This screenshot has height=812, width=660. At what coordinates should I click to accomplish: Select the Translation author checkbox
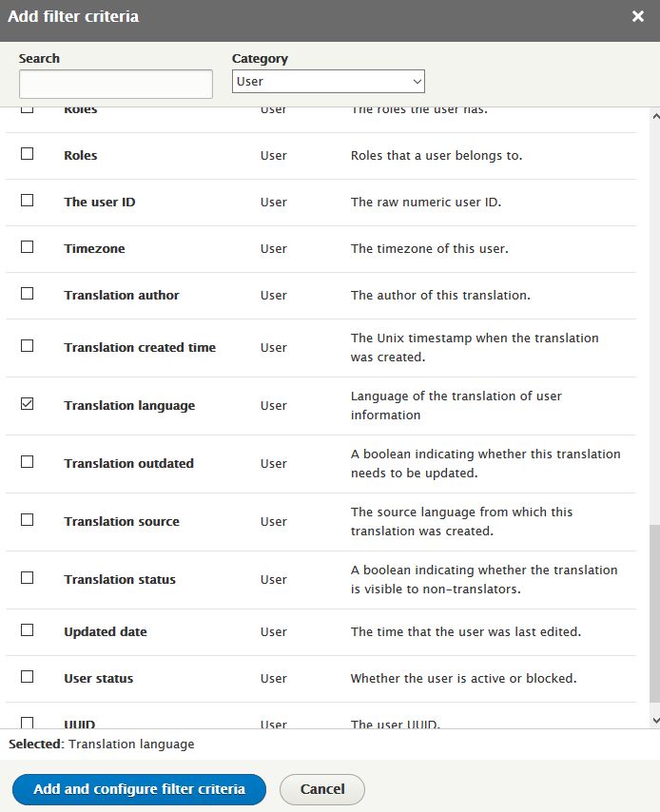[27, 294]
